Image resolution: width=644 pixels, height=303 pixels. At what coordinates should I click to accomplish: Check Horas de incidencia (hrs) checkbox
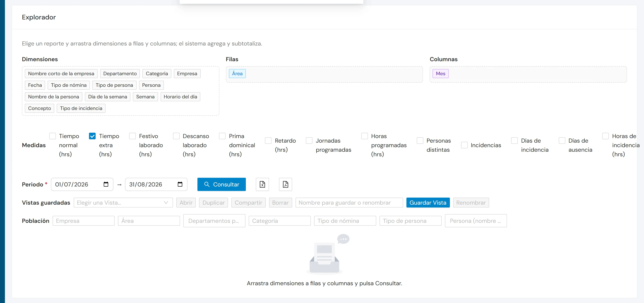[606, 136]
